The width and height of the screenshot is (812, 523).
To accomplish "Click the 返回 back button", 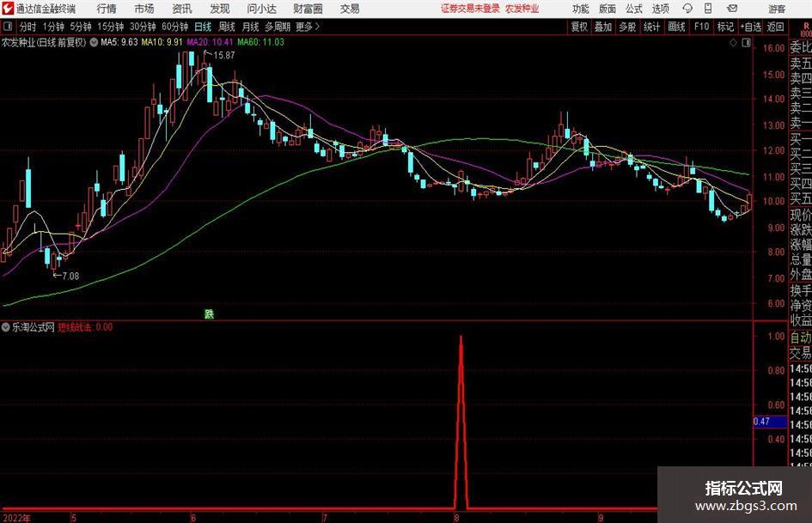I will [x=775, y=27].
